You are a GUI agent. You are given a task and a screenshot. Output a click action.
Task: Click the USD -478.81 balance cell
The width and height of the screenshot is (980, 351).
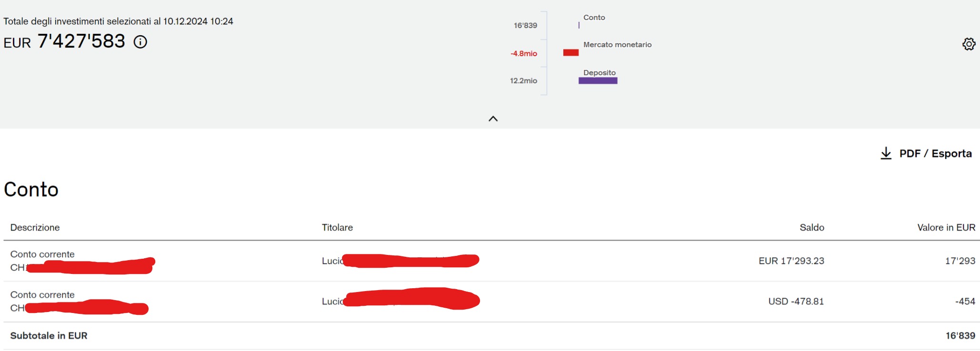tap(796, 302)
